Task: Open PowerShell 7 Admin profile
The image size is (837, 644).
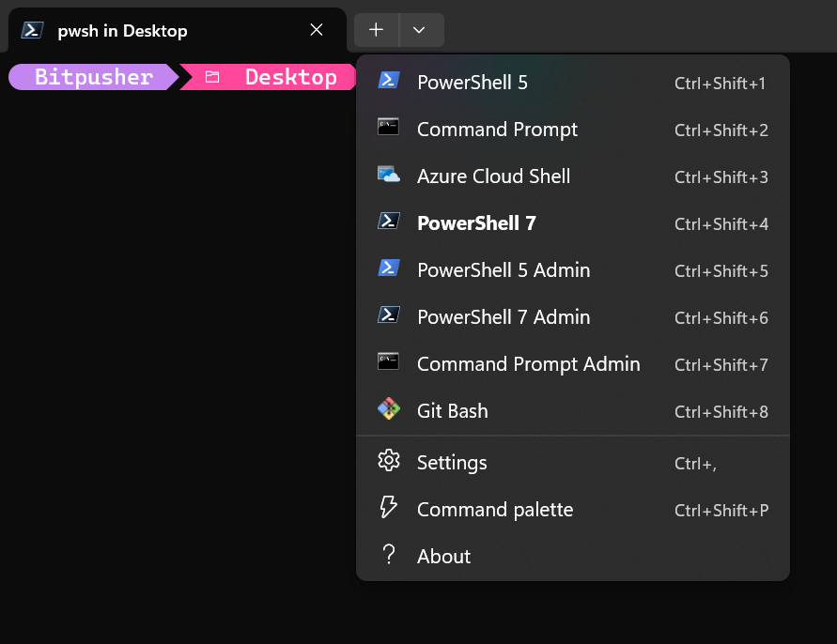Action: tap(573, 317)
